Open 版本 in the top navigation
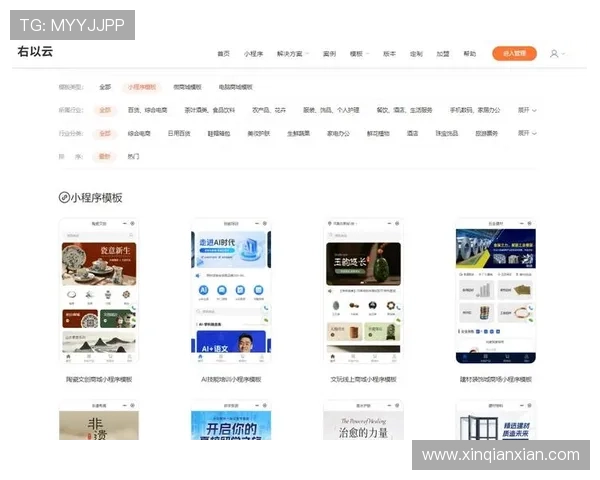Screen dimensions: 600x480 [389, 54]
